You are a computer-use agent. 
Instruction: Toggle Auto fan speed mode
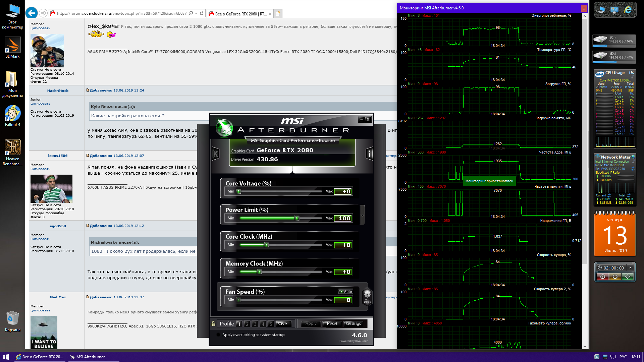click(346, 292)
